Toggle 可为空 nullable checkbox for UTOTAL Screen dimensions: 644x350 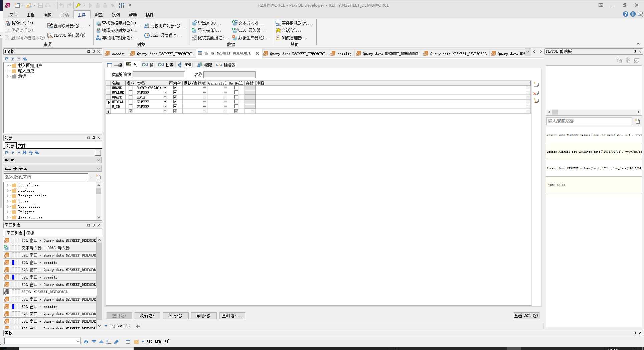(x=175, y=102)
